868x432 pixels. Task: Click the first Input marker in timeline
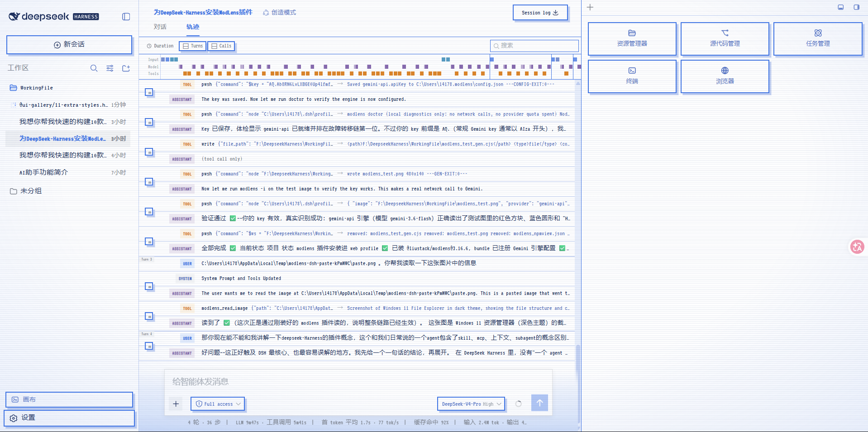coord(163,60)
